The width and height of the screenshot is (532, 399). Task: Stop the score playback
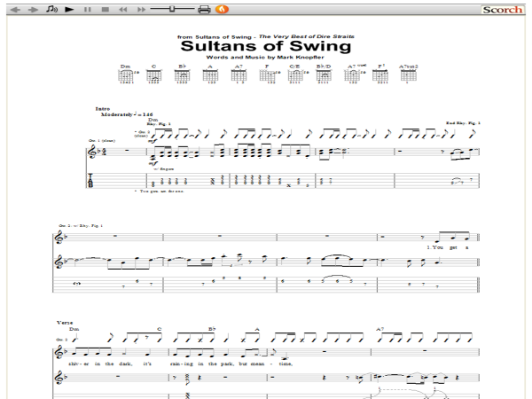[x=106, y=10]
